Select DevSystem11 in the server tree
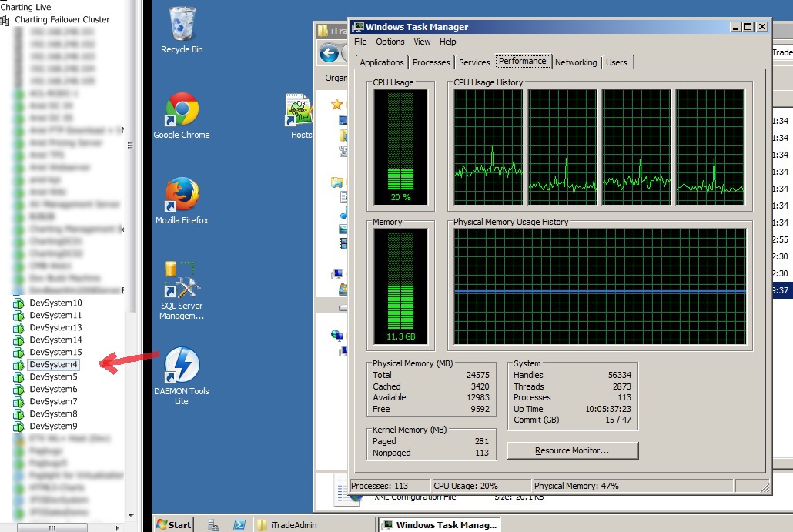 (x=55, y=315)
